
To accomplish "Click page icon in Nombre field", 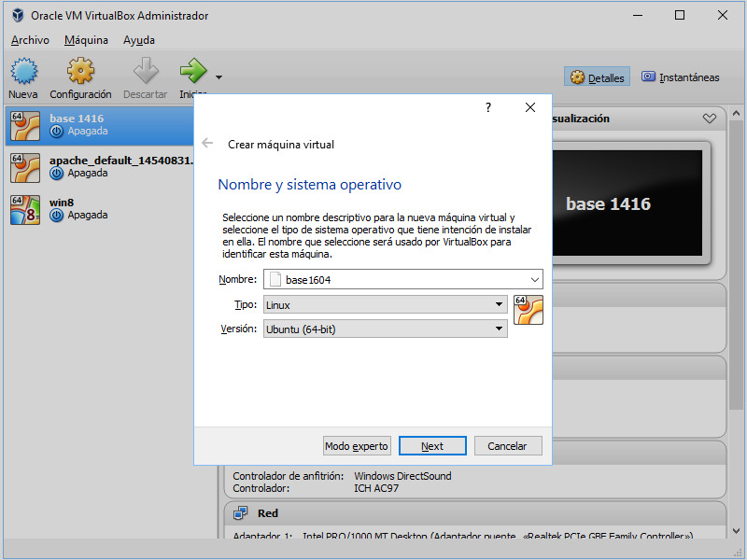I will (x=275, y=279).
